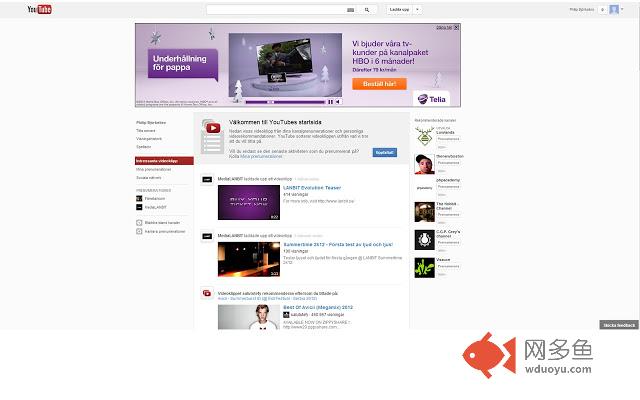640x400 pixels.
Task: Open Spellistor in the sidebar
Action: pyautogui.click(x=143, y=147)
